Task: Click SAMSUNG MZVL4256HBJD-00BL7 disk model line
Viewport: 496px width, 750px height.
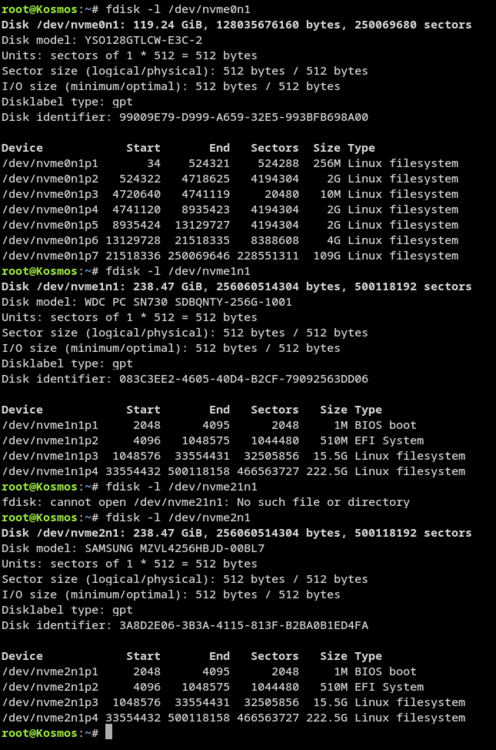Action: point(133,549)
